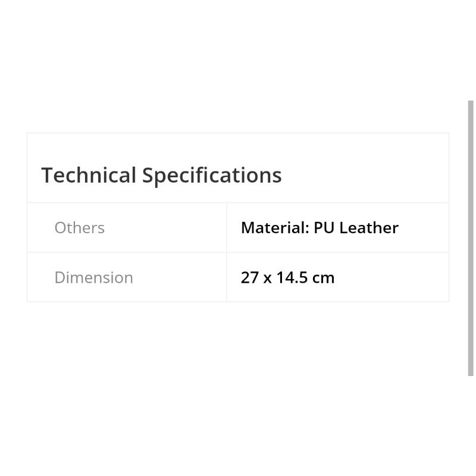Screen dimensions: 476x476
Task: Click the Technical Specifications heading
Action: 161,176
